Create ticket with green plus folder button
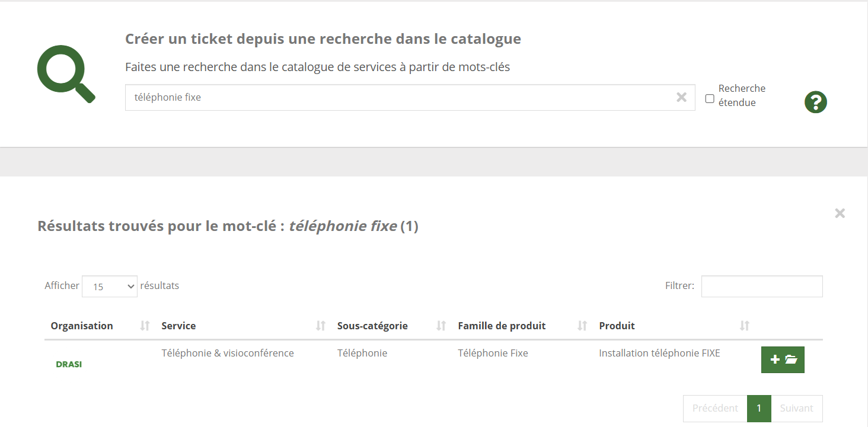Image resolution: width=868 pixels, height=427 pixels. click(783, 359)
